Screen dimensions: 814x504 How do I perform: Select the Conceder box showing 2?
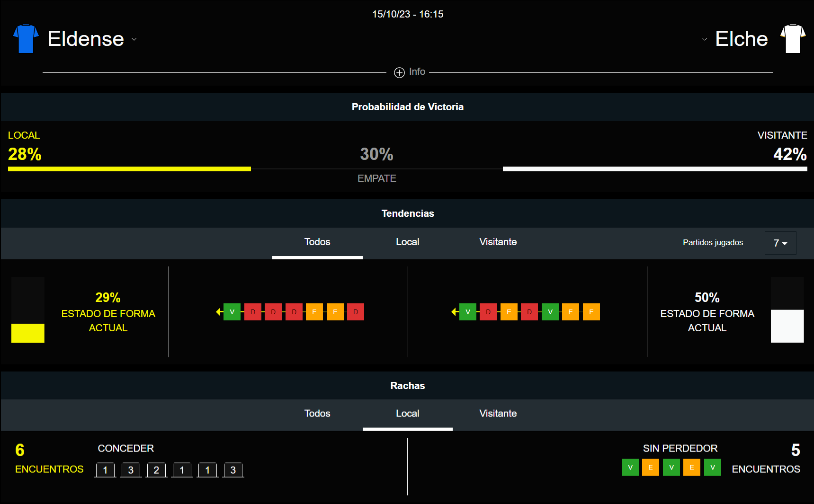[156, 470]
